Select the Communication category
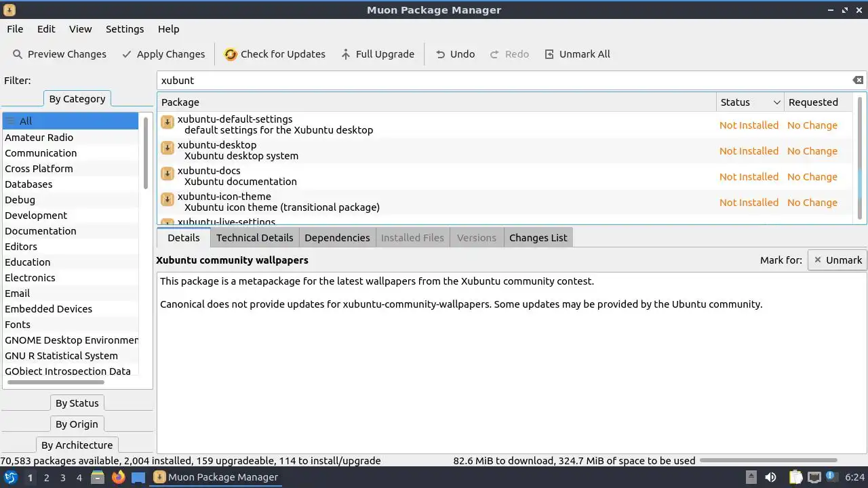Viewport: 868px width, 488px height. click(x=71, y=153)
